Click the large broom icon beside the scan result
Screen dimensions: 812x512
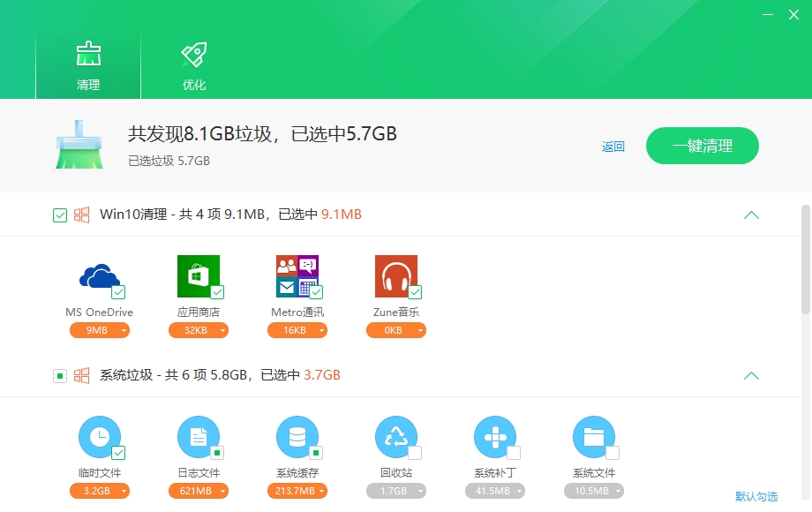(79, 145)
